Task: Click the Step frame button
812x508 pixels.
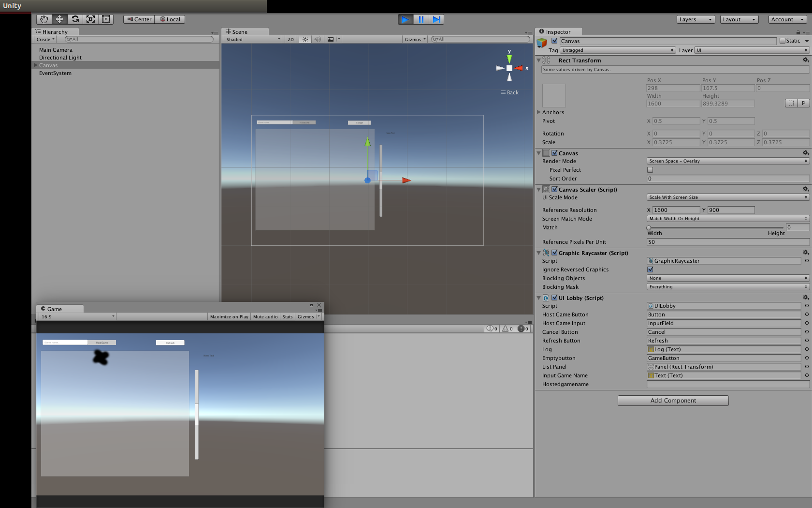Action: 436,19
